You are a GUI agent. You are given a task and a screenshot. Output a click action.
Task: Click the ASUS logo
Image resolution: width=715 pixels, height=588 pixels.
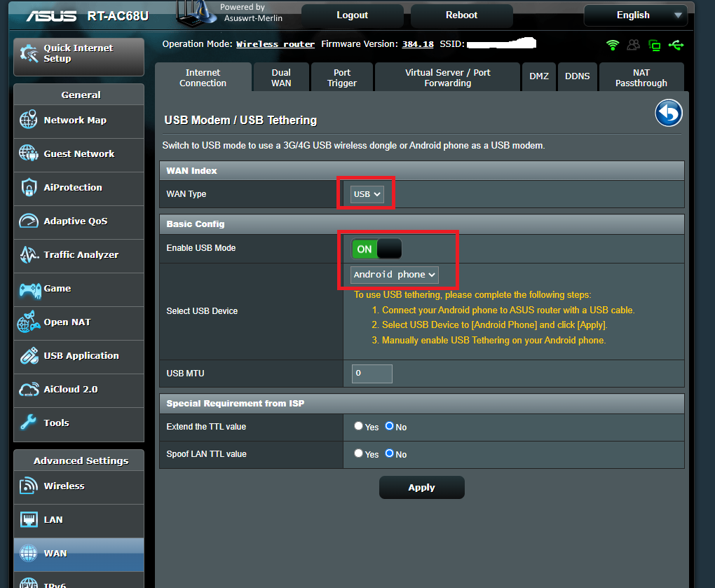pyautogui.click(x=51, y=16)
